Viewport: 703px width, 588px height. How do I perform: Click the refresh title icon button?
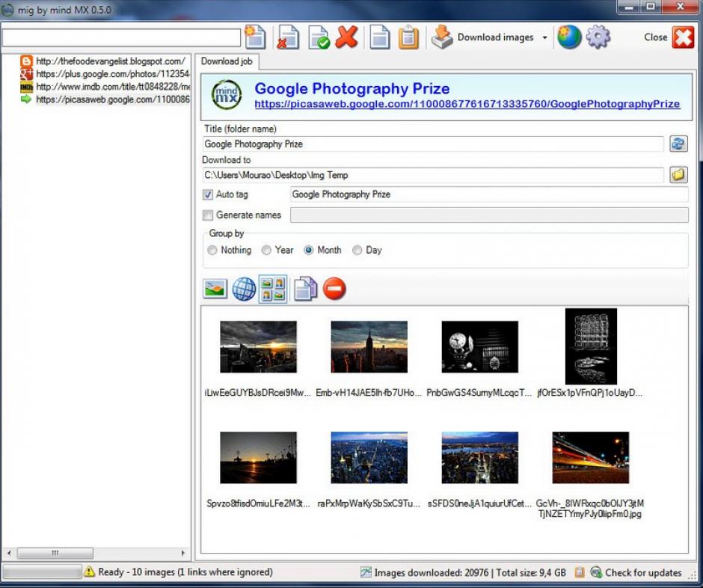click(x=678, y=144)
